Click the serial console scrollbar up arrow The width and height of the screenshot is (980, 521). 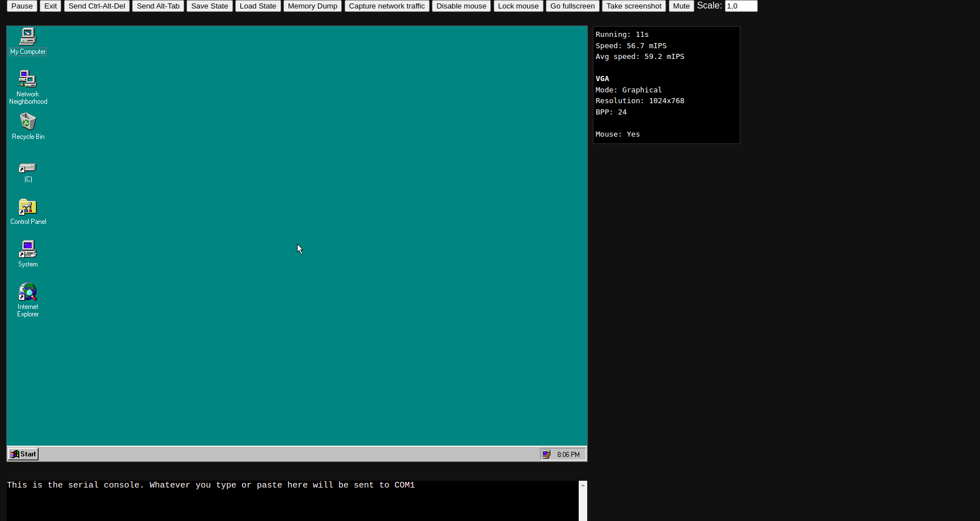pos(583,485)
